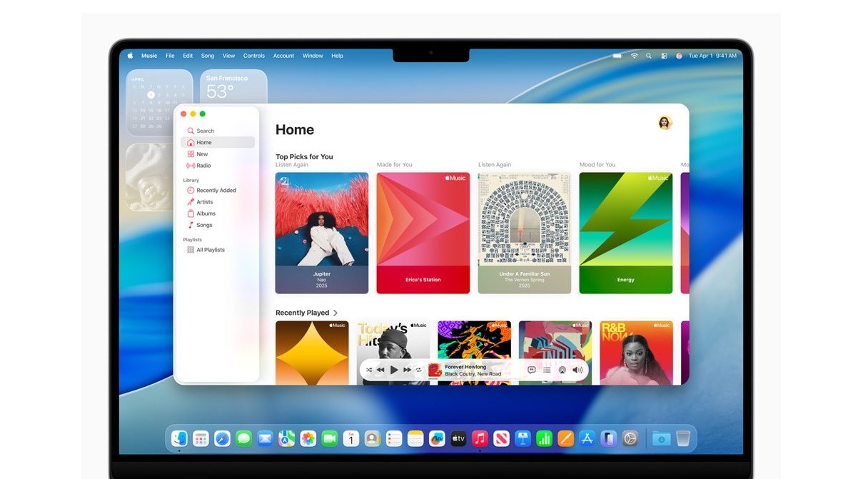Image resolution: width=868 pixels, height=479 pixels.
Task: Open Artists in the sidebar
Action: click(x=205, y=202)
